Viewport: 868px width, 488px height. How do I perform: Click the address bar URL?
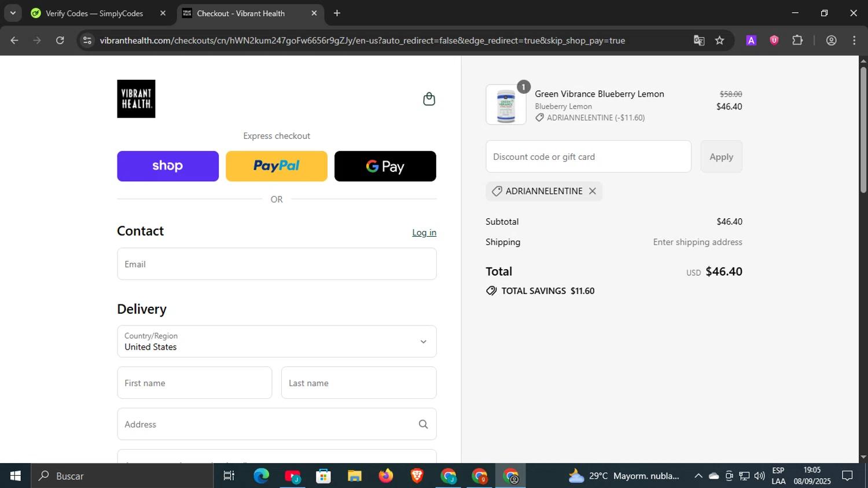pos(362,41)
